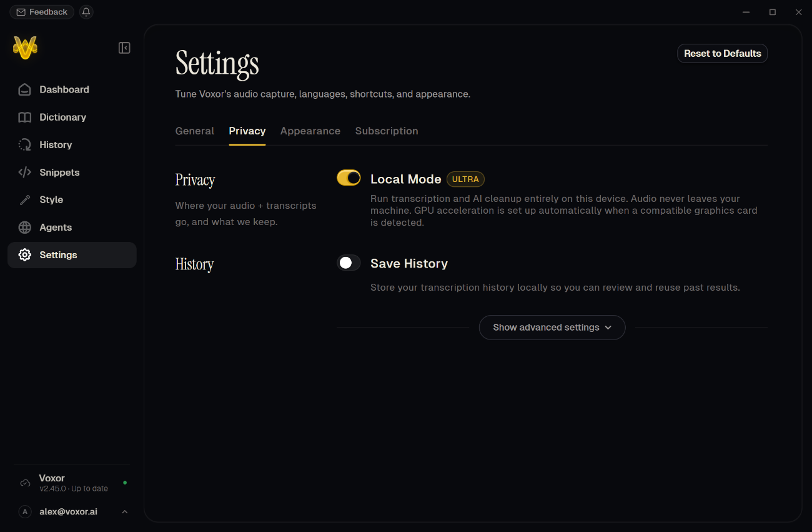Open notifications bell icon
812x532 pixels.
[86, 12]
